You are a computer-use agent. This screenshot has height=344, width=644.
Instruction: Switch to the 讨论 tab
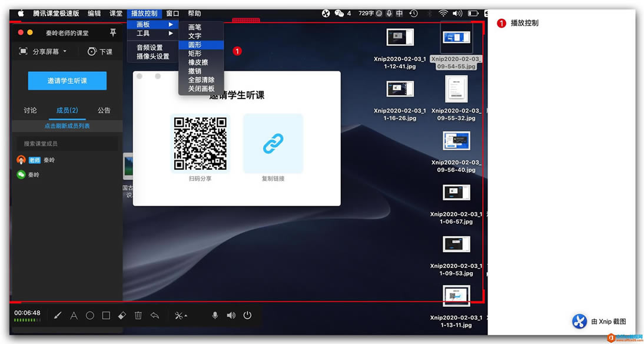click(30, 110)
